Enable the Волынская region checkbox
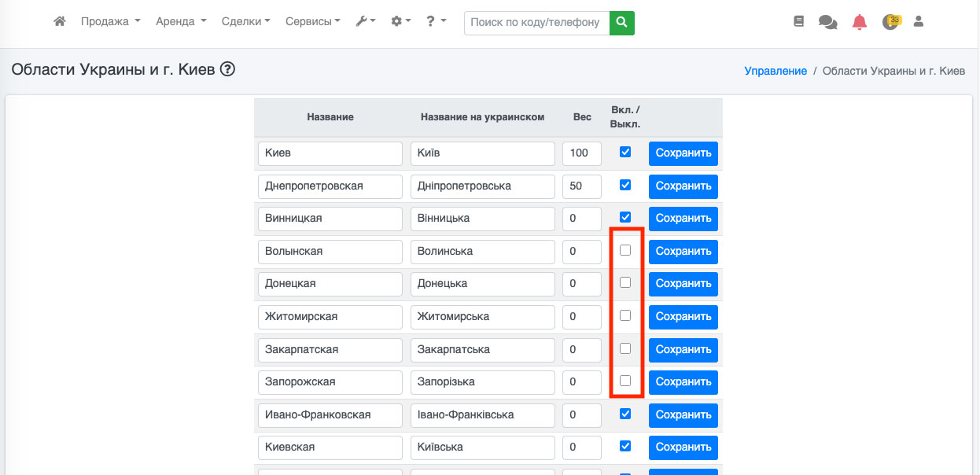Viewport: 980px width, 475px height. click(625, 250)
